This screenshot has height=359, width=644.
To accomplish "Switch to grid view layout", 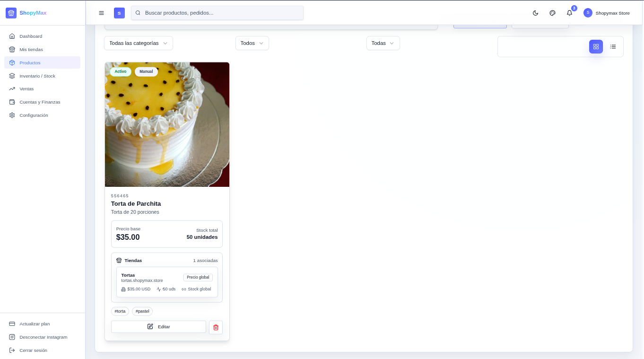I will [x=596, y=46].
